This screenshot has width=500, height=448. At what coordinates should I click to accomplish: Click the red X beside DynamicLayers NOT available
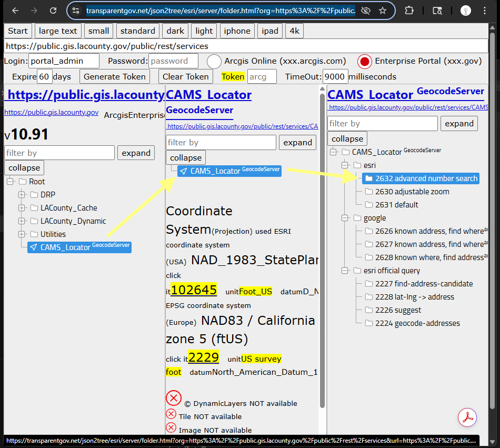coord(174,398)
